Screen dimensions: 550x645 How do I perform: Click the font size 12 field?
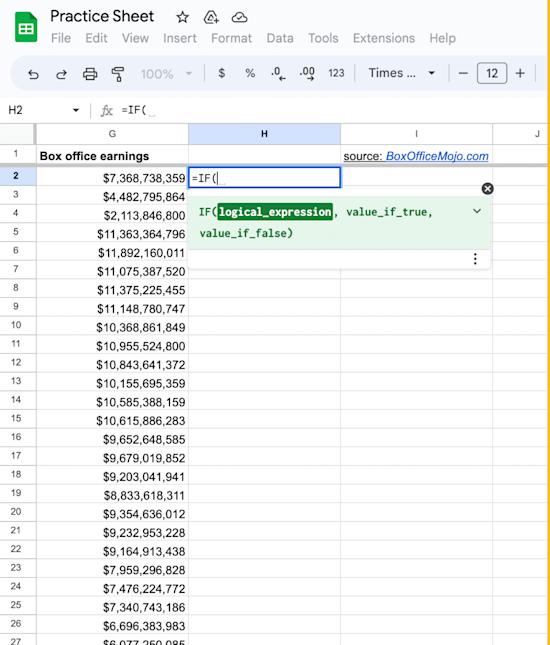492,73
